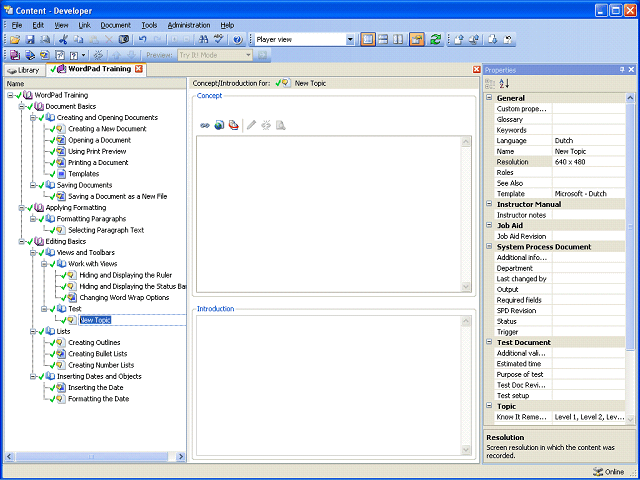The image size is (640, 480).
Task: Open Find with the binoculars icon
Action: click(203, 40)
